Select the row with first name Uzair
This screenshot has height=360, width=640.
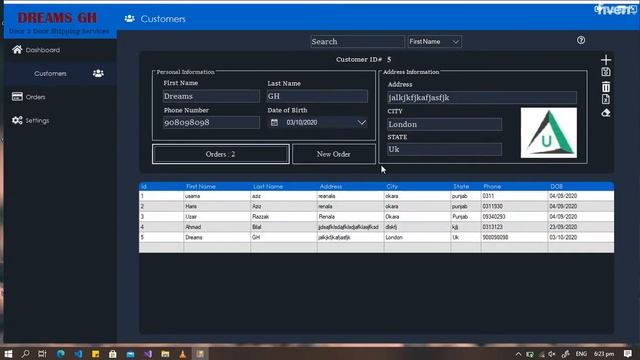(376, 217)
